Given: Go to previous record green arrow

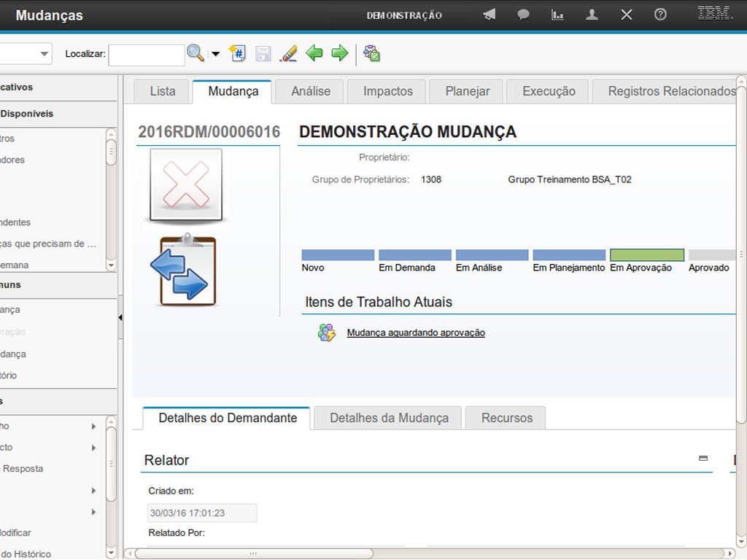Looking at the screenshot, I should pyautogui.click(x=314, y=53).
